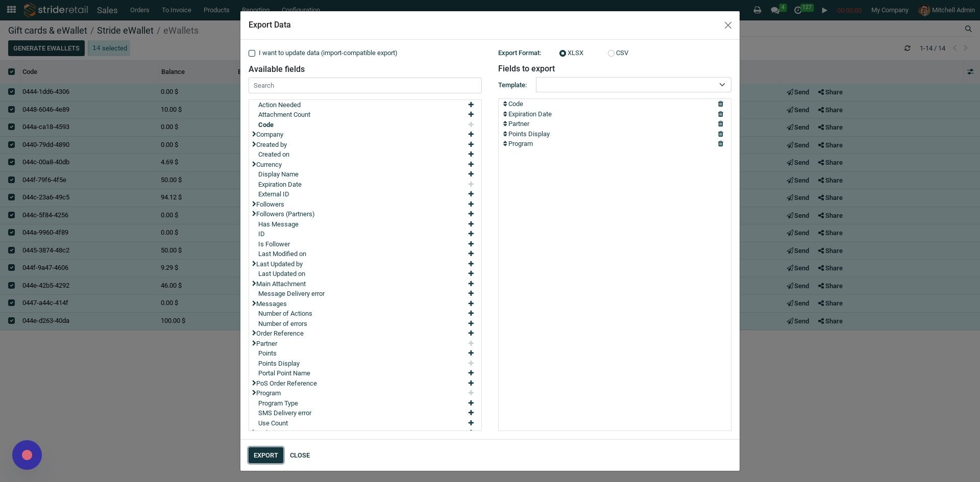Screen dimensions: 980x482
Task: Open the apps grid menu icon
Action: click(x=11, y=10)
